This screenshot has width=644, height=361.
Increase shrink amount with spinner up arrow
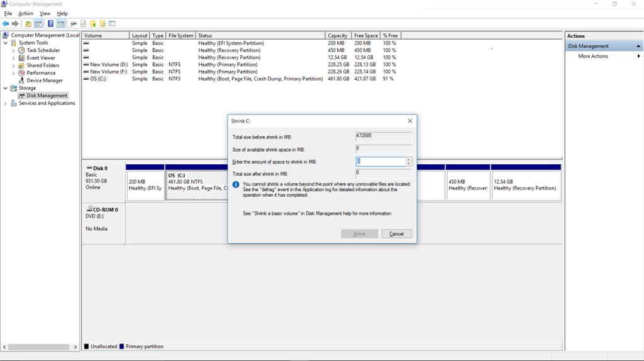tap(408, 159)
